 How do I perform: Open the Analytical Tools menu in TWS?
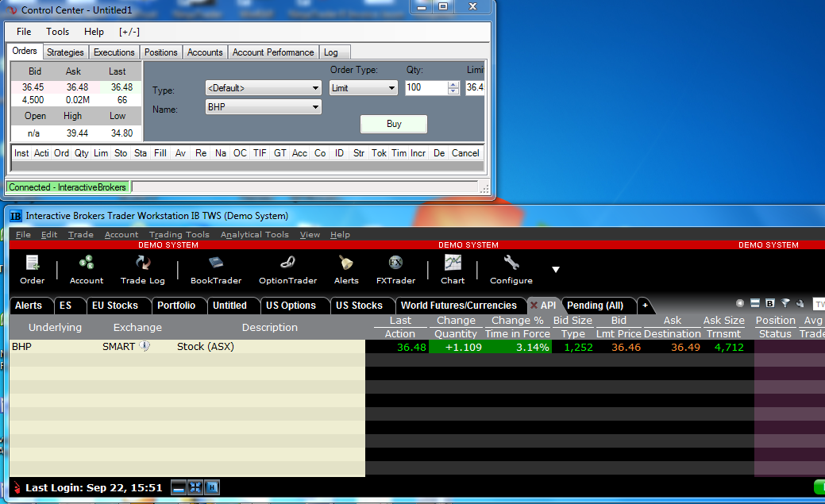255,235
